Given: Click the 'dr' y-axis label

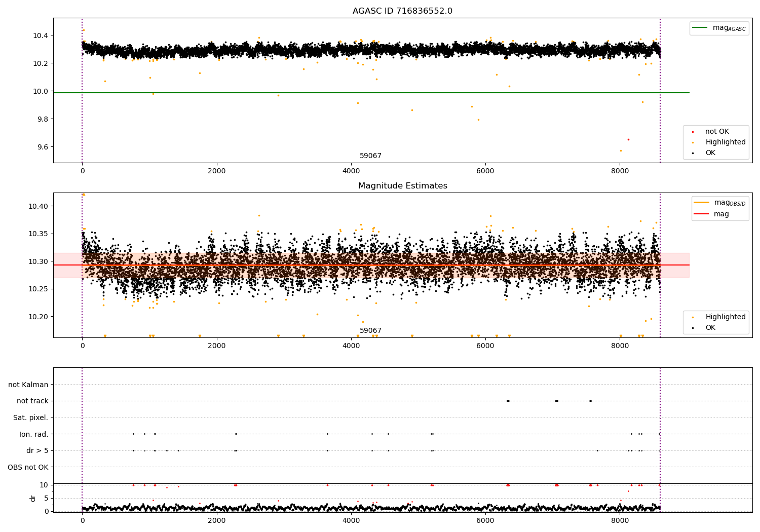Looking at the screenshot, I should 33,498.
